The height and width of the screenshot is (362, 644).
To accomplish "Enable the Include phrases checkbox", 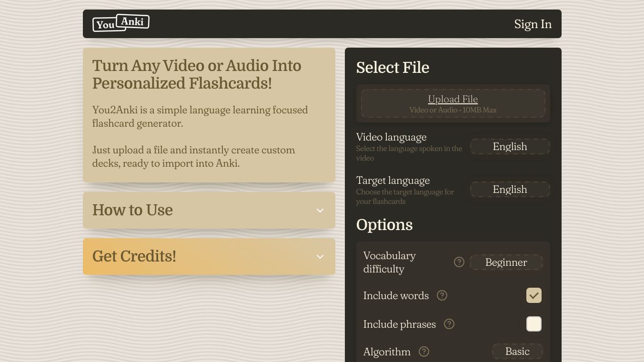I will tap(533, 324).
